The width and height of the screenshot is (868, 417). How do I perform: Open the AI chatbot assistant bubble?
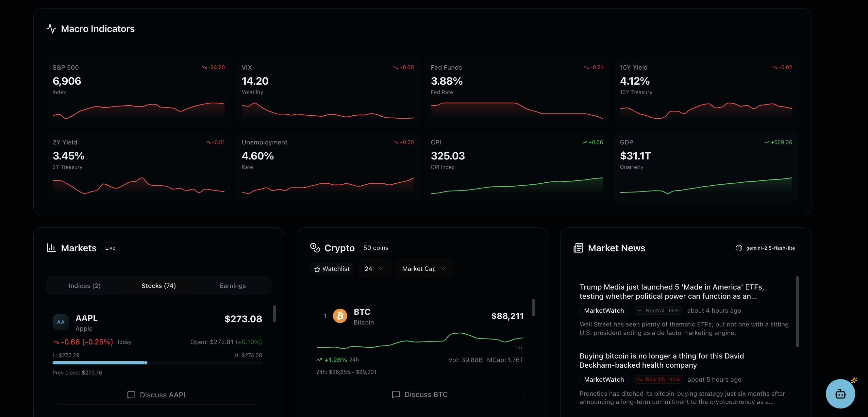click(x=840, y=394)
